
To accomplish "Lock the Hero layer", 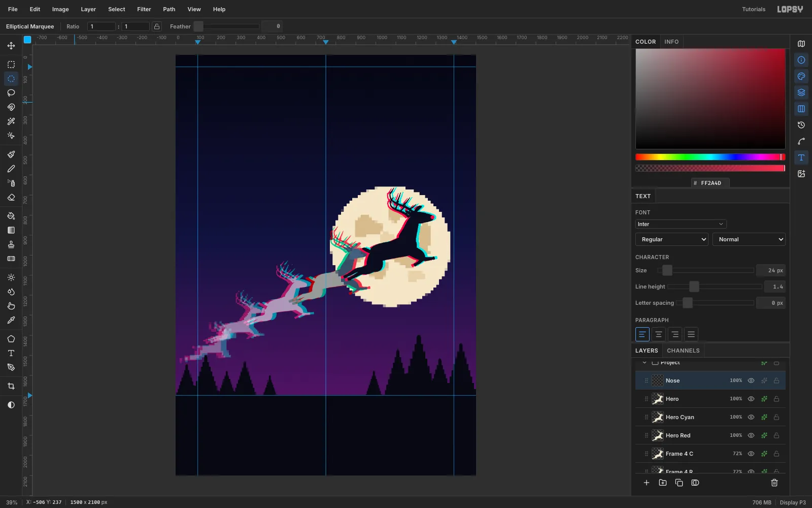I will 776,399.
